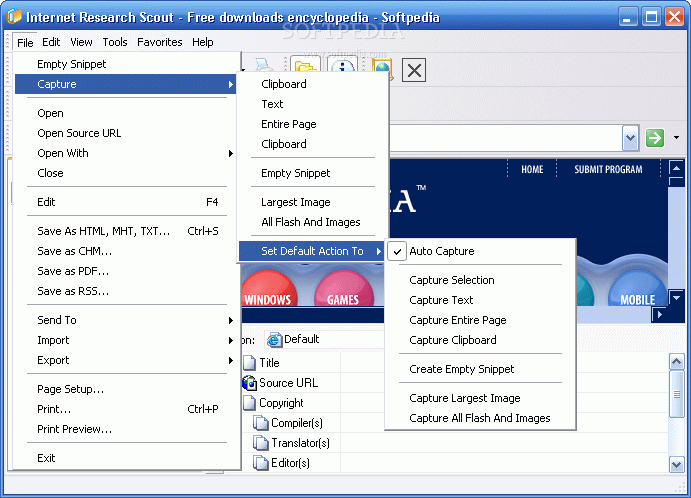Set default to Capture Selection
The image size is (691, 498).
coord(480,280)
